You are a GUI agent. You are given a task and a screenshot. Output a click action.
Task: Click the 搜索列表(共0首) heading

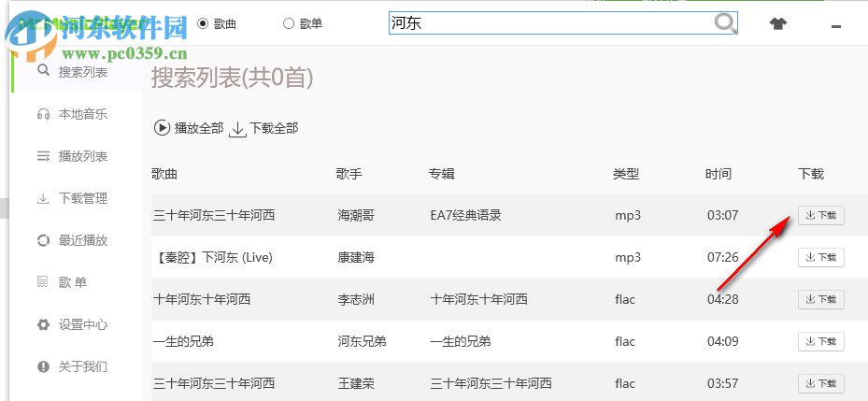point(233,79)
